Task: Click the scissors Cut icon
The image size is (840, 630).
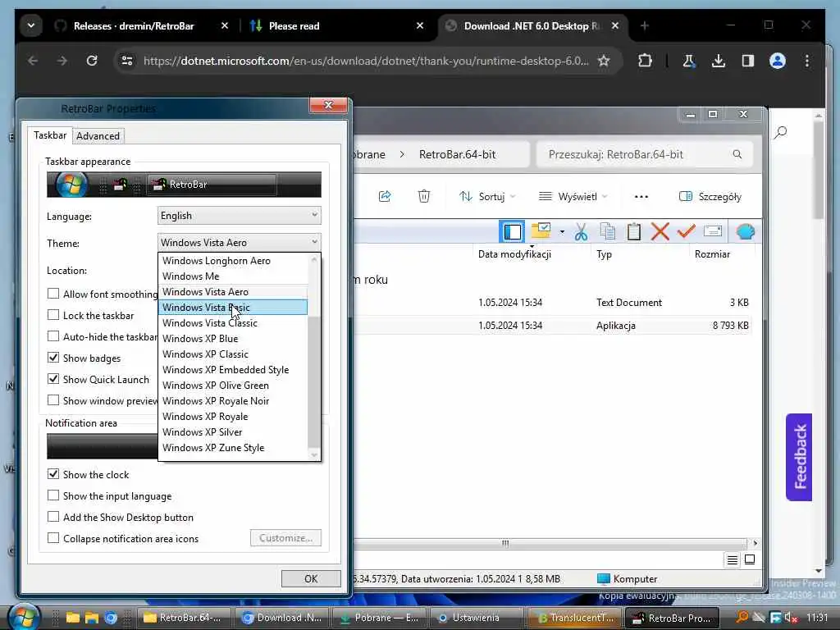Action: coord(582,232)
